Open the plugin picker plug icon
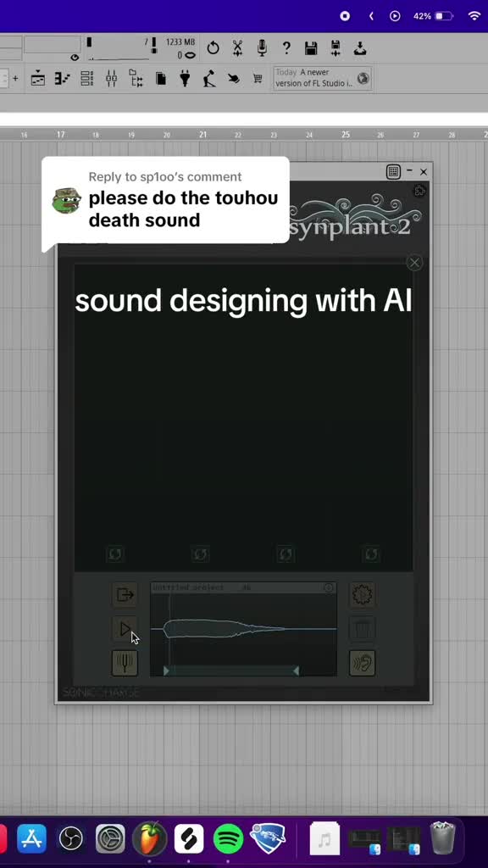 [x=185, y=79]
